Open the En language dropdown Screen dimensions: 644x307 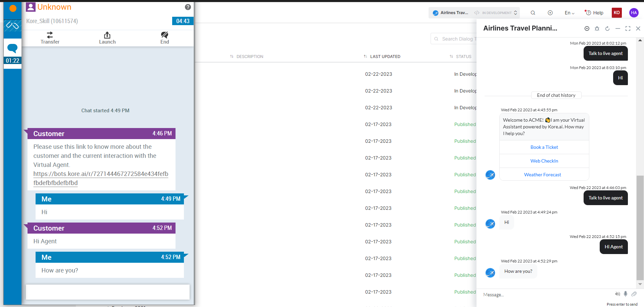tap(569, 13)
